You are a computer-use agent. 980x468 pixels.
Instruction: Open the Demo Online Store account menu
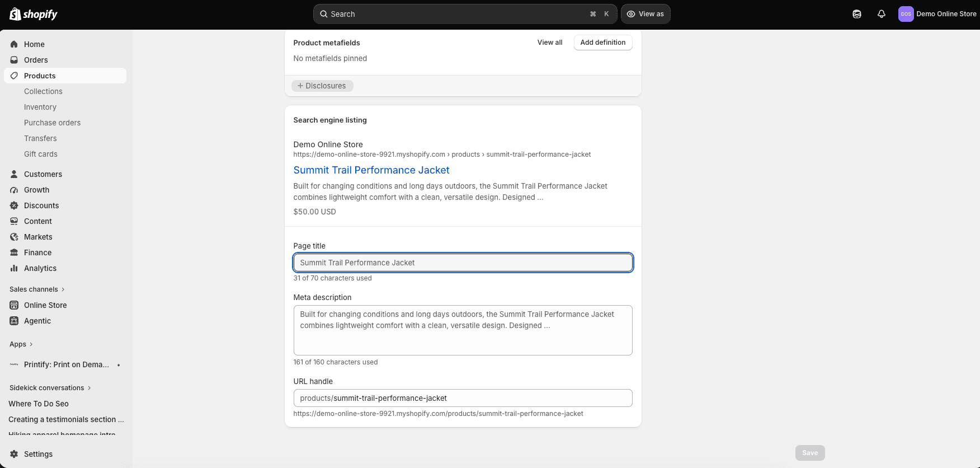pos(937,14)
